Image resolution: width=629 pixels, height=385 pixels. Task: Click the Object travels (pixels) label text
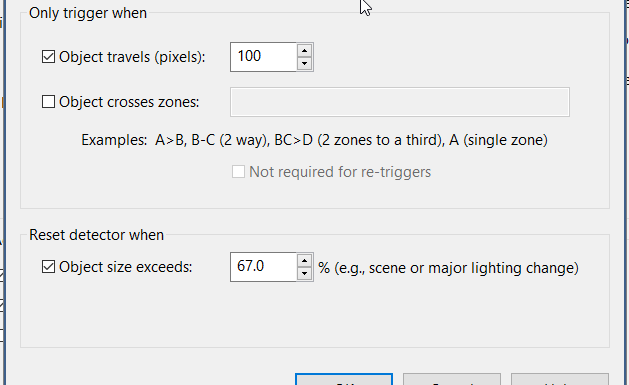132,57
